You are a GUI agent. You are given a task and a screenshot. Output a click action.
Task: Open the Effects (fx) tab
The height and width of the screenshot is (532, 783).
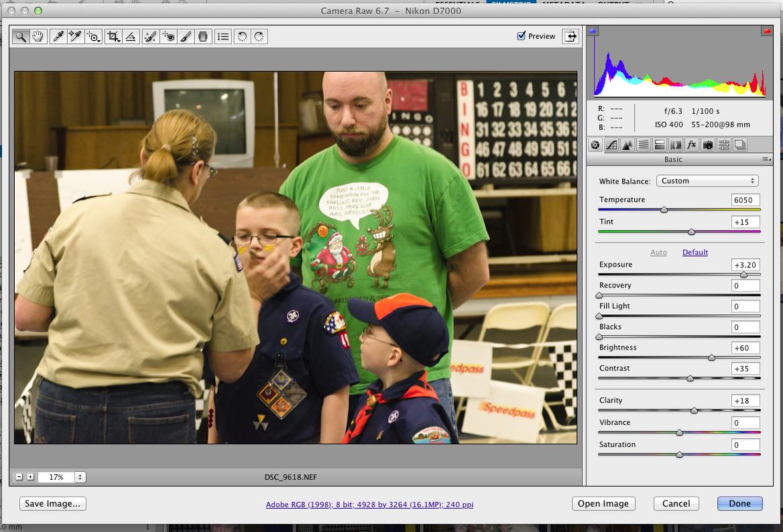[691, 145]
